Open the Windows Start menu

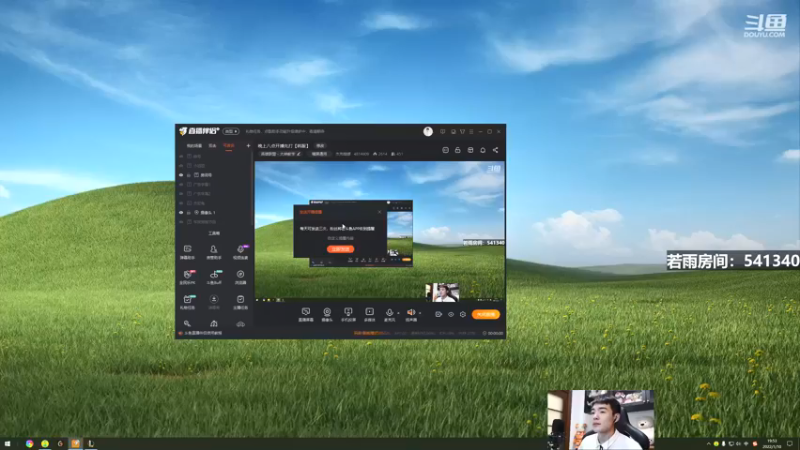coord(7,444)
